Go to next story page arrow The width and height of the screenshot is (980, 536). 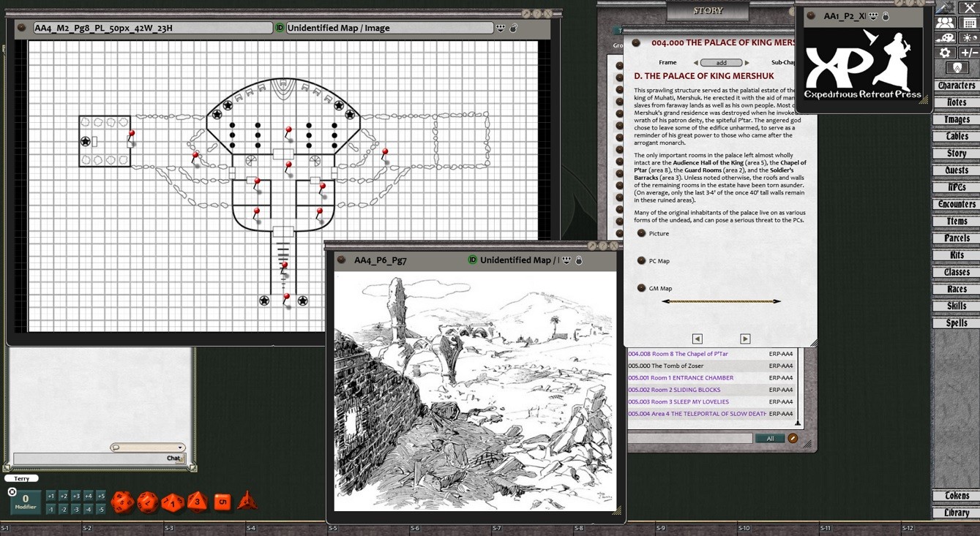(x=745, y=339)
